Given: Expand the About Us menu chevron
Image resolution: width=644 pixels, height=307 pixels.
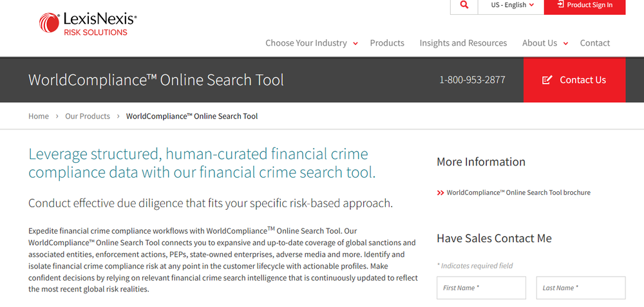Looking at the screenshot, I should 565,44.
